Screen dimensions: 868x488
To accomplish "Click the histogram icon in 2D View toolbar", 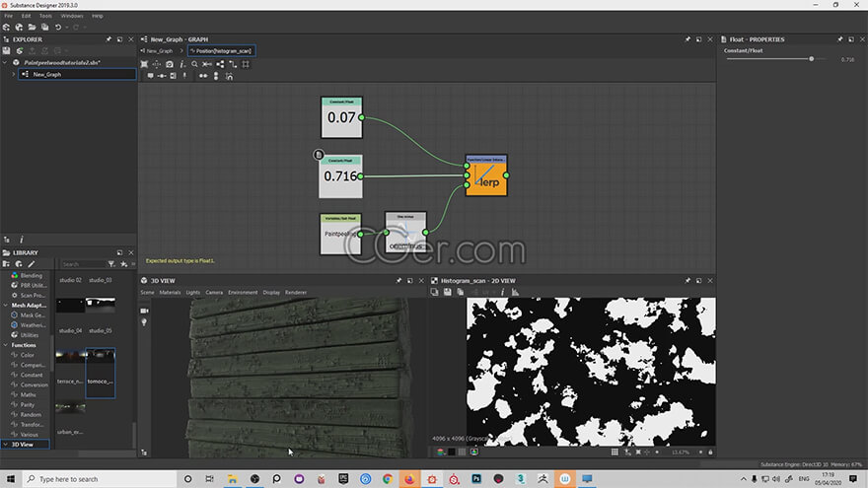I will tap(515, 292).
